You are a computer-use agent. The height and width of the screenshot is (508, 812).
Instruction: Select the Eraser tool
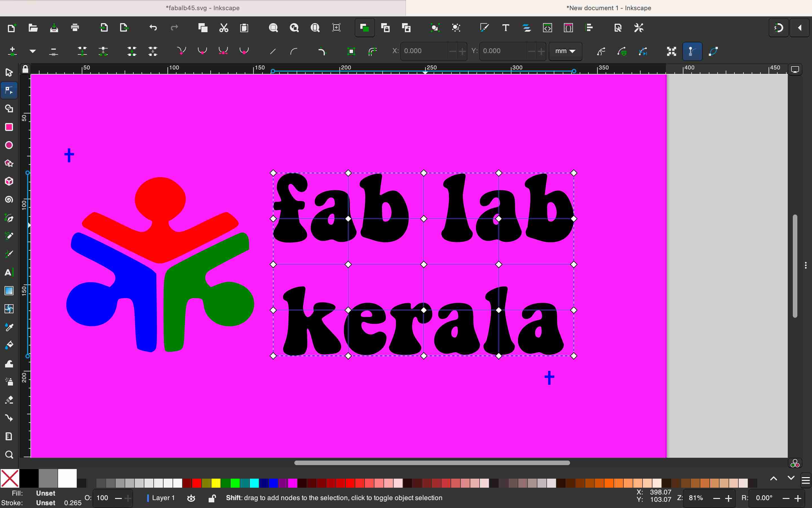coord(9,400)
